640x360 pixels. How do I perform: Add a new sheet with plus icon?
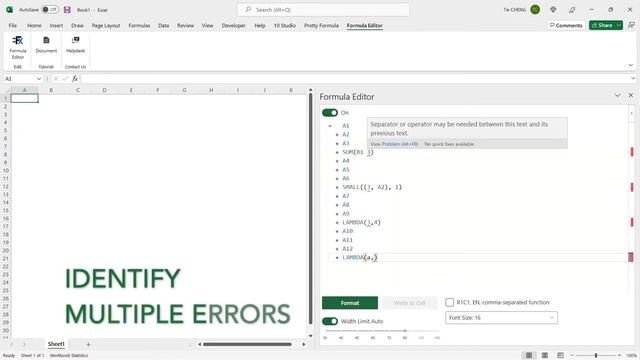pos(88,344)
